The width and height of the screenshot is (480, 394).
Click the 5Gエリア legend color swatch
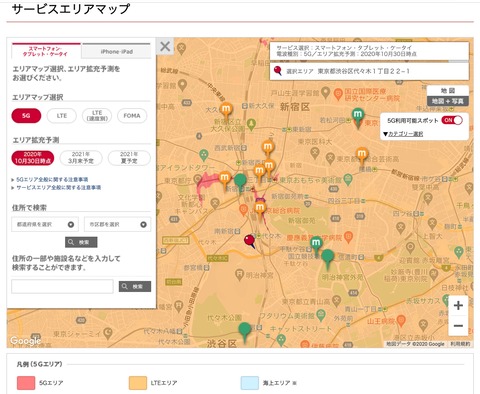click(x=26, y=383)
